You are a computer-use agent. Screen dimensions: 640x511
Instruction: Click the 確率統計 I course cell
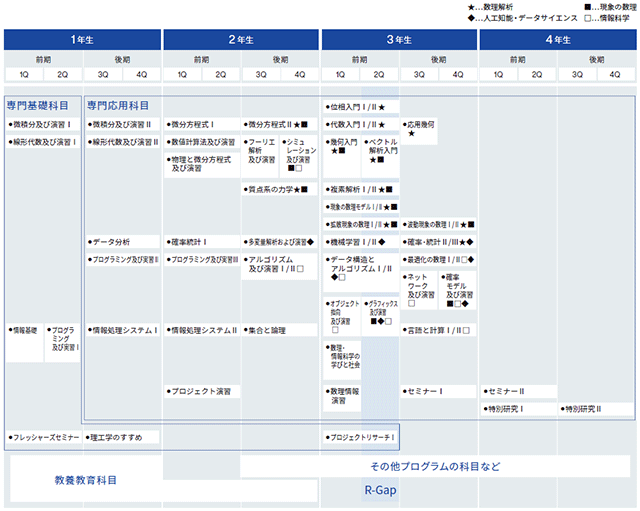click(x=202, y=242)
